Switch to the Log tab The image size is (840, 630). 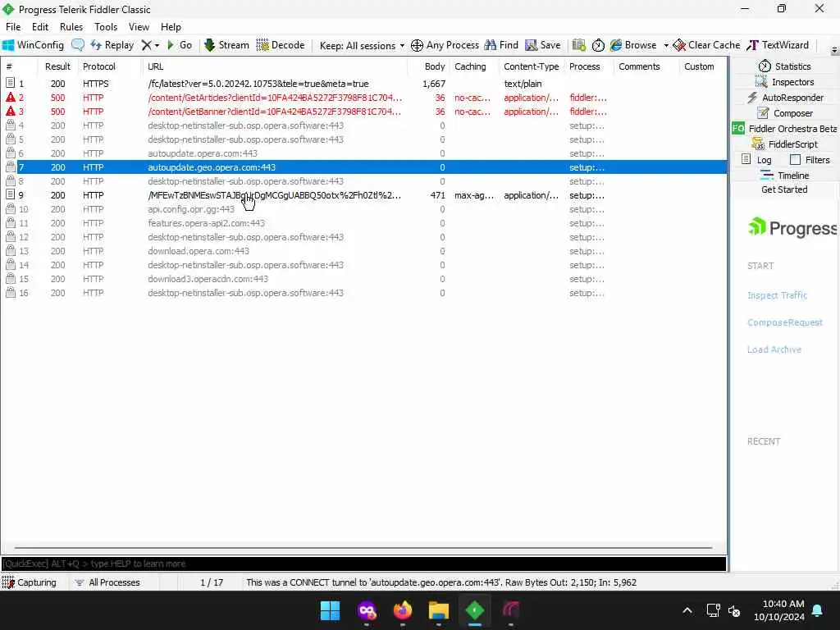757,160
